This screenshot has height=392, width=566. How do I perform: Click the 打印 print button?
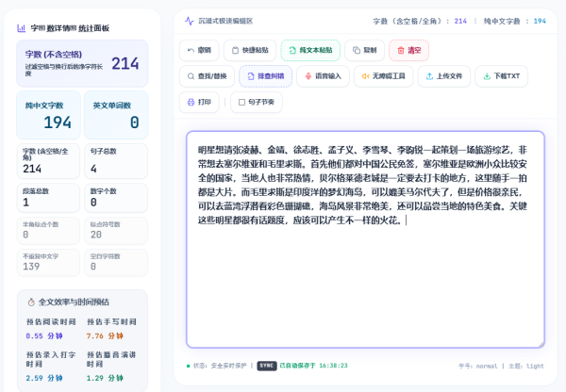[x=199, y=102]
